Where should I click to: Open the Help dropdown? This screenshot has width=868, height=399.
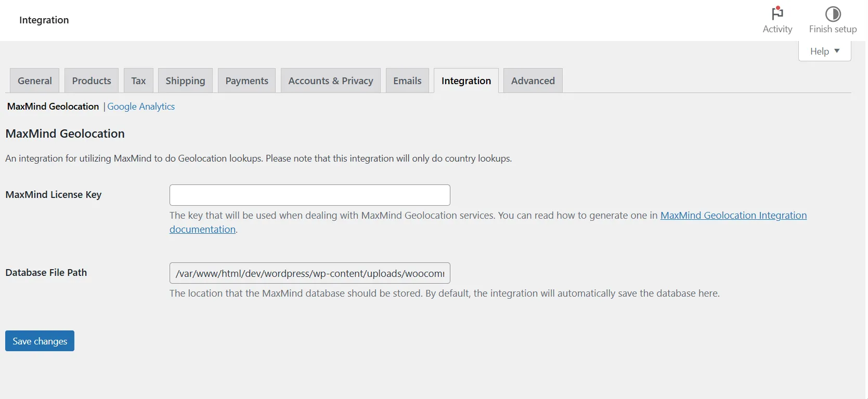click(x=820, y=51)
